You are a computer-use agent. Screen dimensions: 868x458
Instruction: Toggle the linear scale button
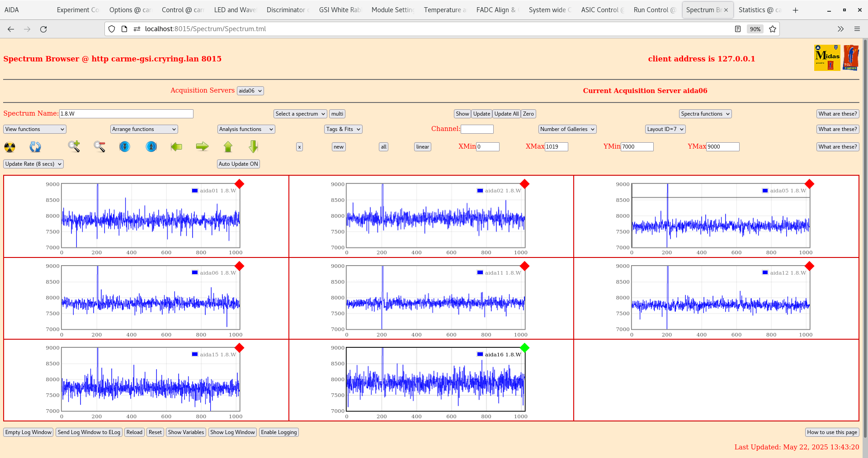(x=422, y=146)
